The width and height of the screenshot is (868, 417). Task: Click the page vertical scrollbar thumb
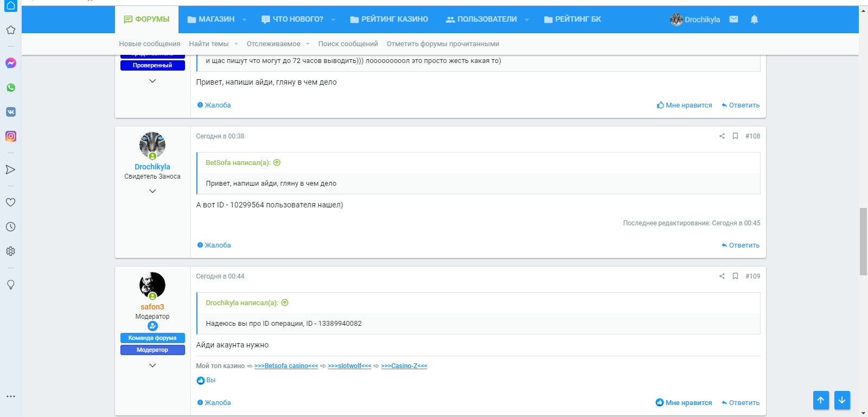(x=864, y=242)
